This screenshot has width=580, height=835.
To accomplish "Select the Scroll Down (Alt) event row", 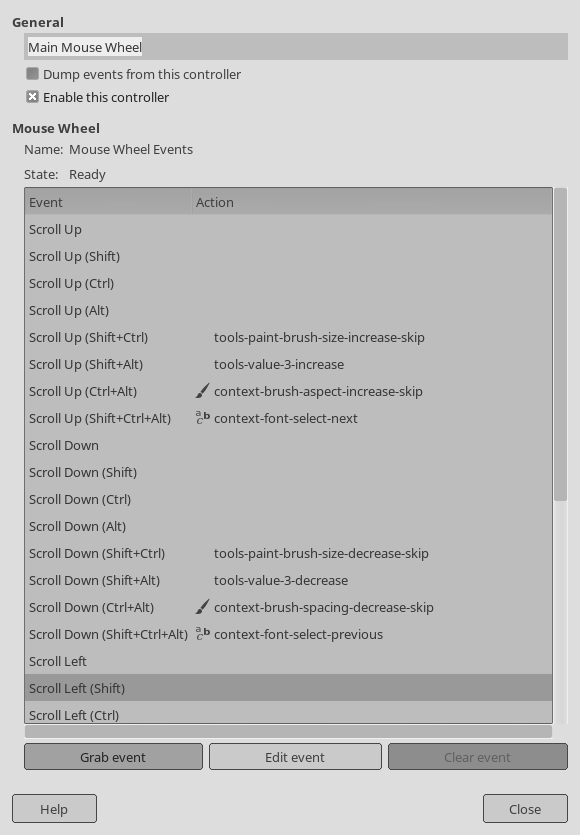I will click(x=289, y=526).
